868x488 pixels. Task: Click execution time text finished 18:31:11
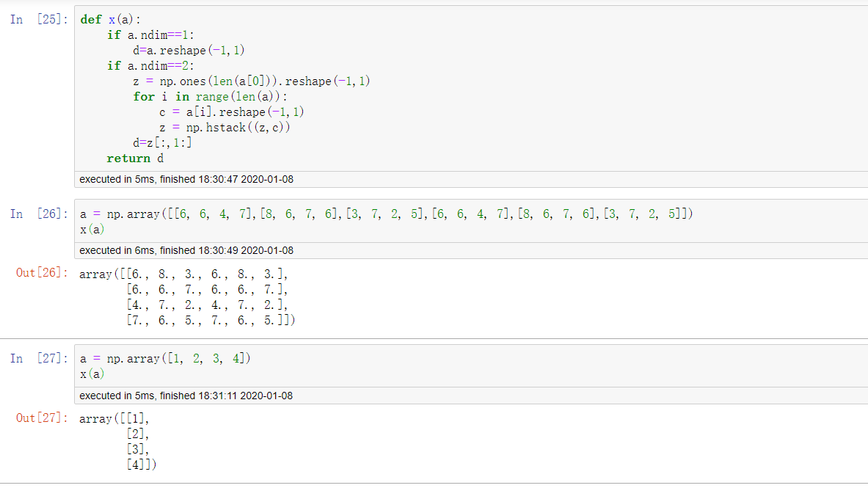186,396
